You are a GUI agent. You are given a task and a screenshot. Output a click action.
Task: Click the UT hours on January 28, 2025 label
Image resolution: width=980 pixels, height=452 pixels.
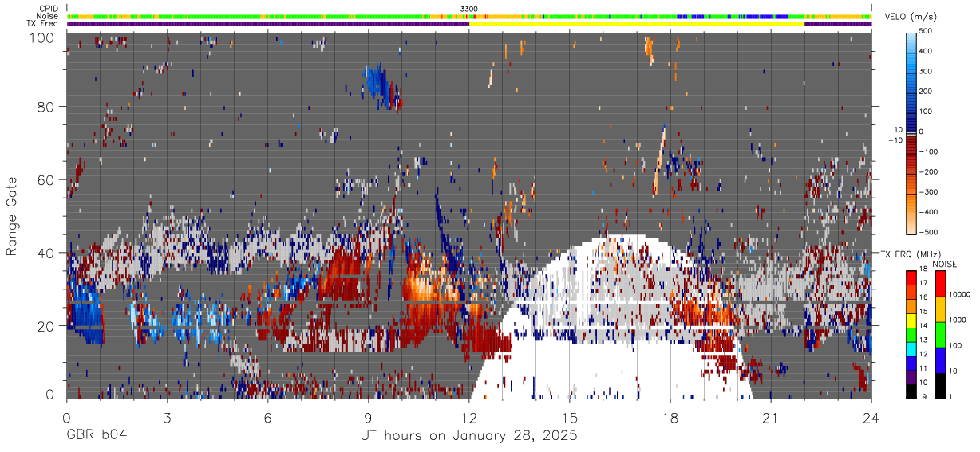pyautogui.click(x=468, y=436)
